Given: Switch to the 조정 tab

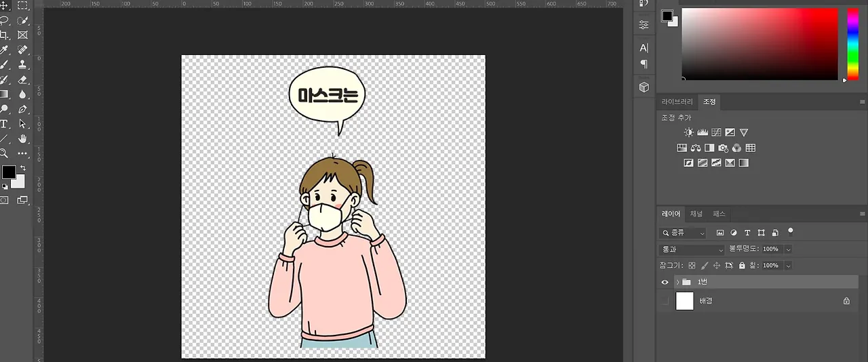Looking at the screenshot, I should 709,102.
